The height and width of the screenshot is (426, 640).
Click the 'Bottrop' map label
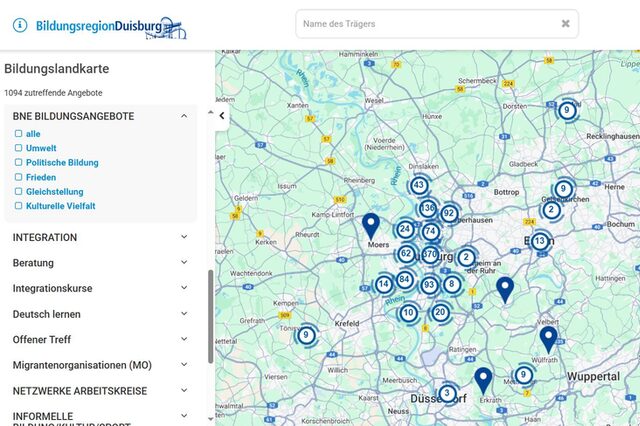click(x=507, y=192)
